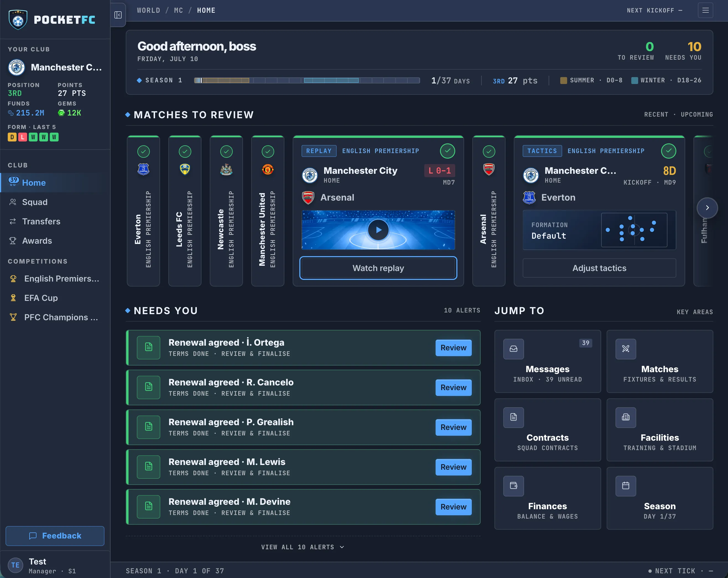Viewport: 728px width, 578px height.
Task: Click the Newcastle crest on match card
Action: [226, 169]
